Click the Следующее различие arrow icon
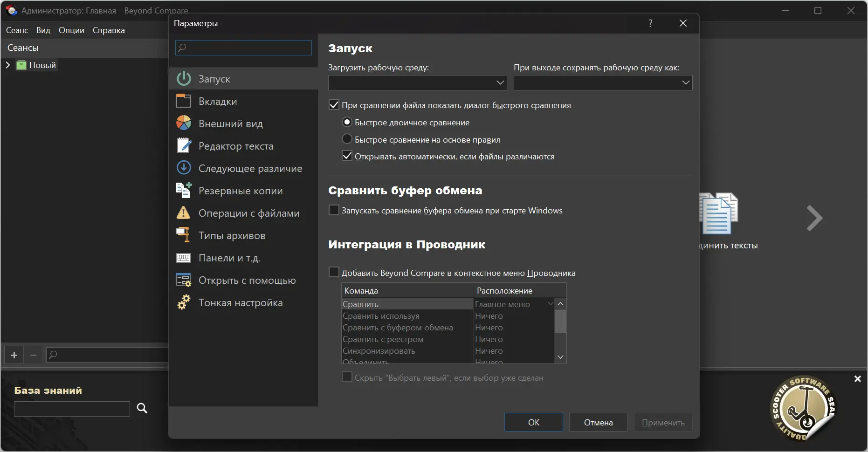 point(184,168)
